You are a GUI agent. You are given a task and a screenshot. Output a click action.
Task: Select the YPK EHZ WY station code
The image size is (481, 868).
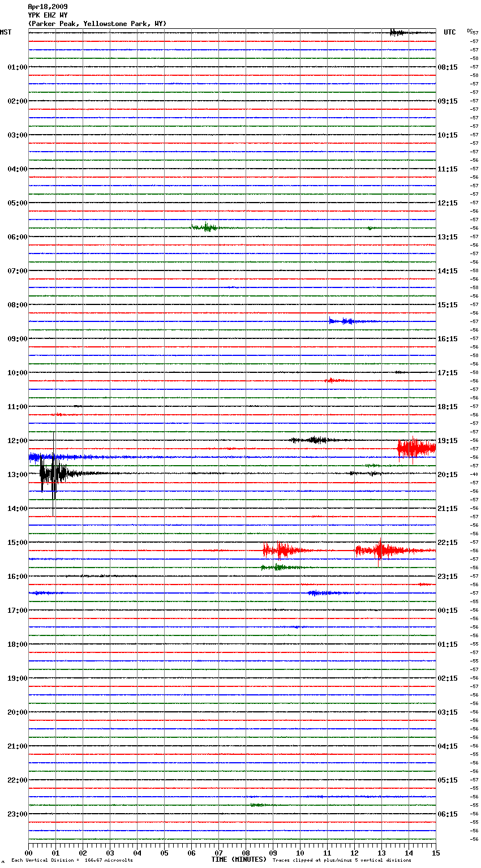point(48,15)
